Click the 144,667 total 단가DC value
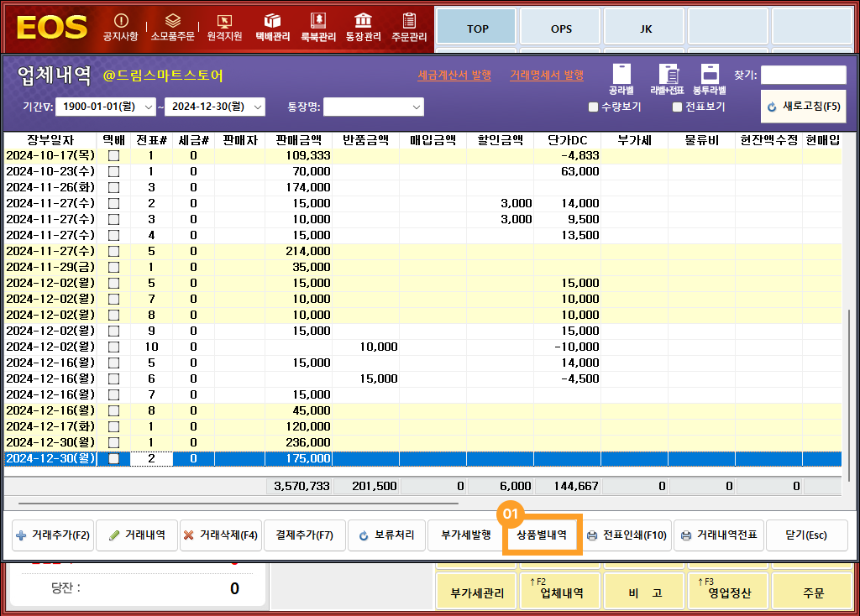This screenshot has width=860, height=616. (567, 486)
